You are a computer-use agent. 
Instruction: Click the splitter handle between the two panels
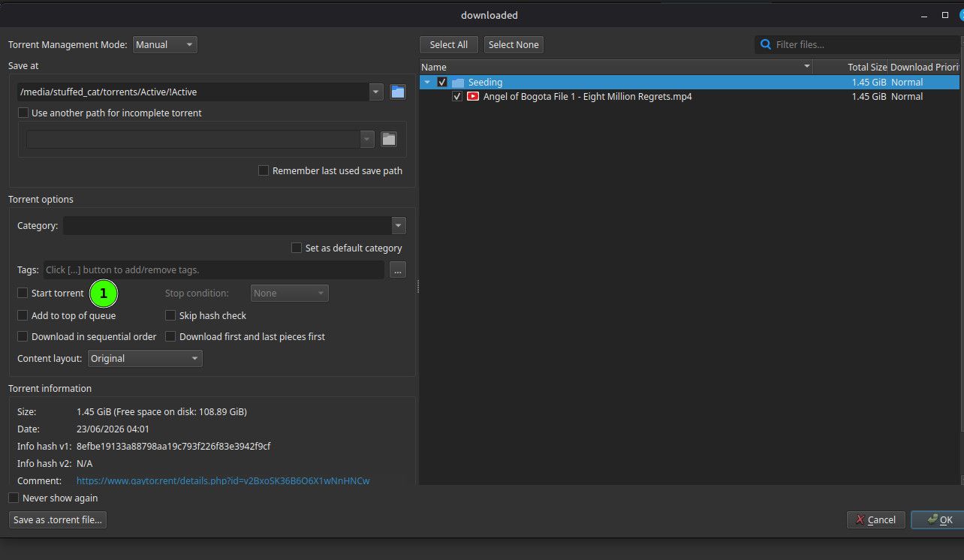[417, 286]
